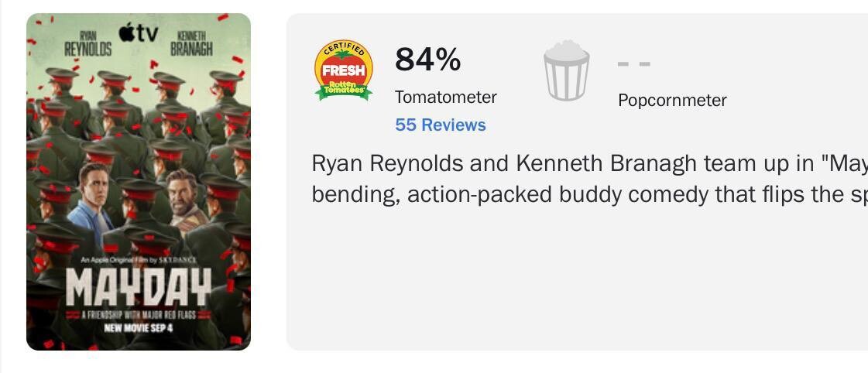Click synopsis line mentioning action-packed buddy comedy
The width and height of the screenshot is (868, 373).
click(589, 195)
